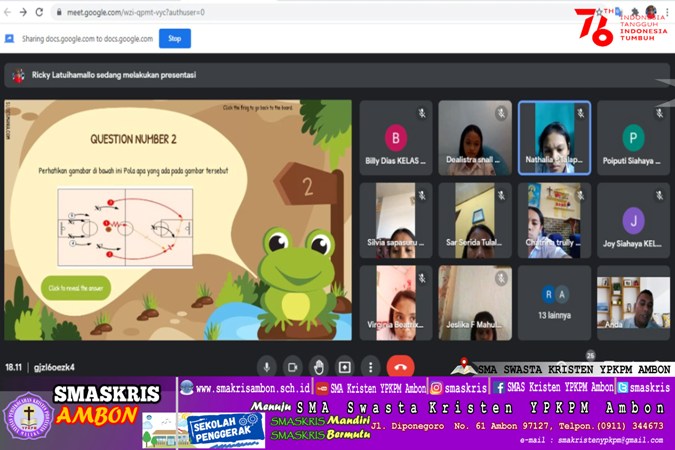Image resolution: width=675 pixels, height=450 pixels.
Task: Click the Ricky Latuihamallo presenting banner
Action: point(337,75)
